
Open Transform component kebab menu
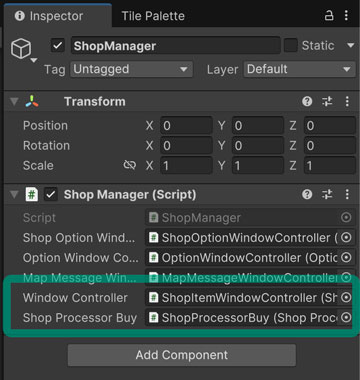[347, 101]
